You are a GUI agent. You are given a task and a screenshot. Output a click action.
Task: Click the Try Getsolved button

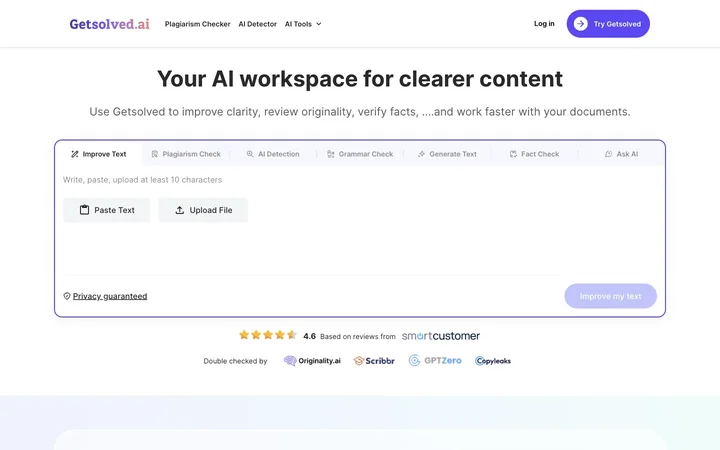[608, 24]
